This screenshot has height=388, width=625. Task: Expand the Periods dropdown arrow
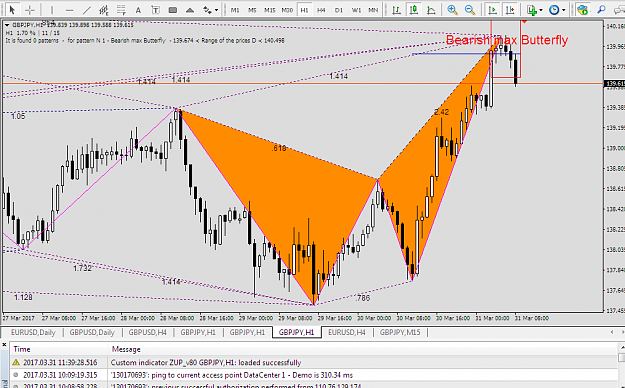(x=564, y=10)
